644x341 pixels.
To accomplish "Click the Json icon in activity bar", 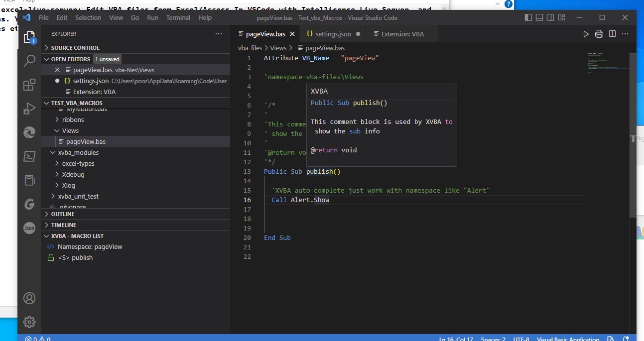I will (29, 227).
